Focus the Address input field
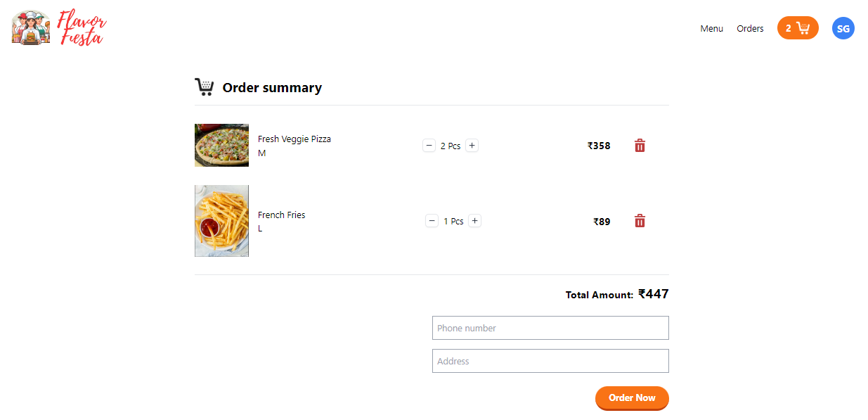The height and width of the screenshot is (420, 868). (550, 361)
